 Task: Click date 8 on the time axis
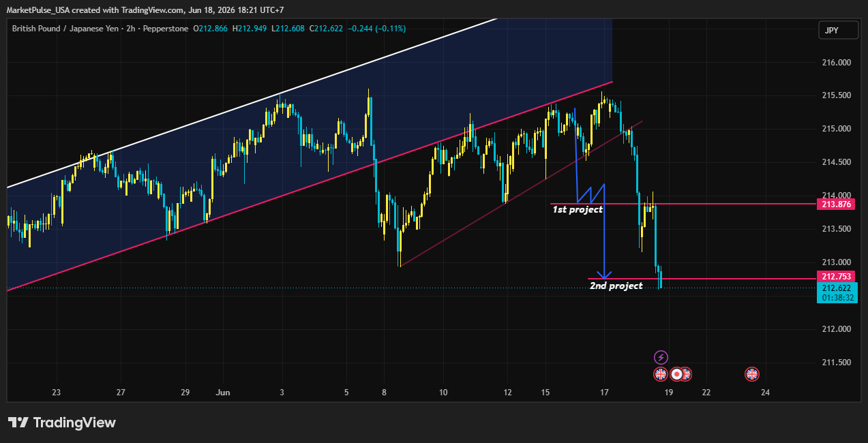385,393
